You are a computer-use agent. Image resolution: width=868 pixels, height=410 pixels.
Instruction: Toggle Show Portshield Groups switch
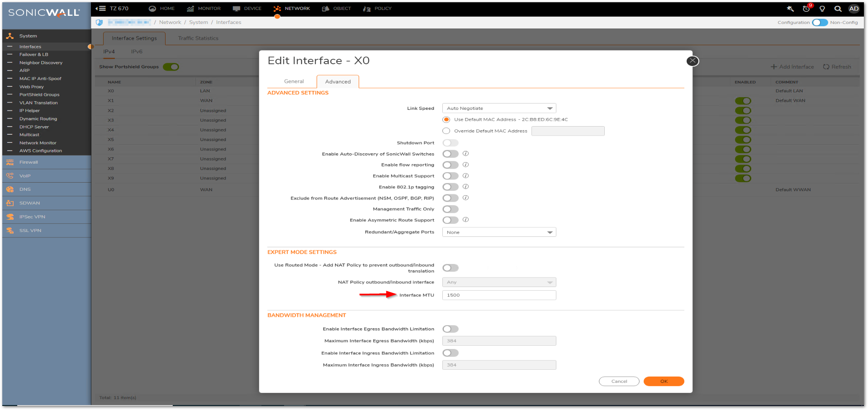[x=171, y=67]
